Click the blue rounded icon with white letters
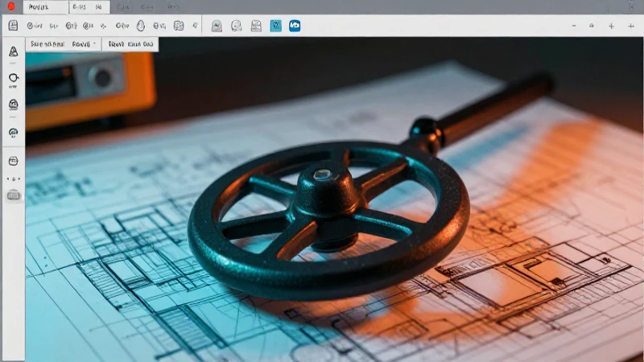 pyautogui.click(x=295, y=26)
